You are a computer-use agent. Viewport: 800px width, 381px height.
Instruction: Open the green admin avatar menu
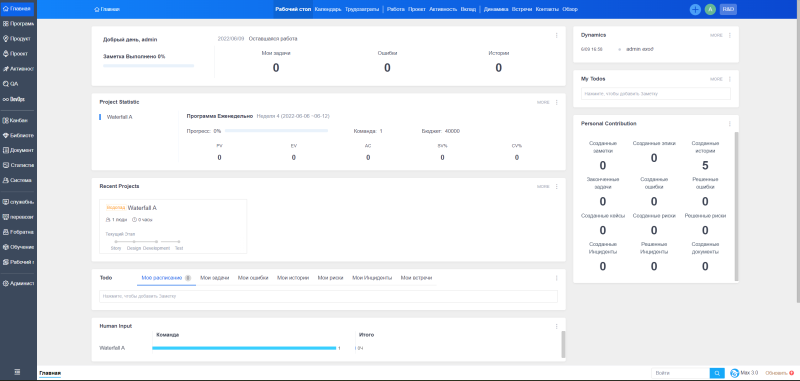click(710, 9)
